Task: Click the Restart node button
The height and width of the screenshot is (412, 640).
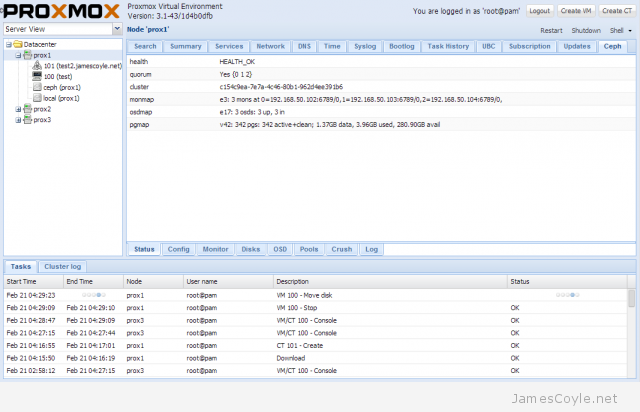Action: click(x=551, y=31)
